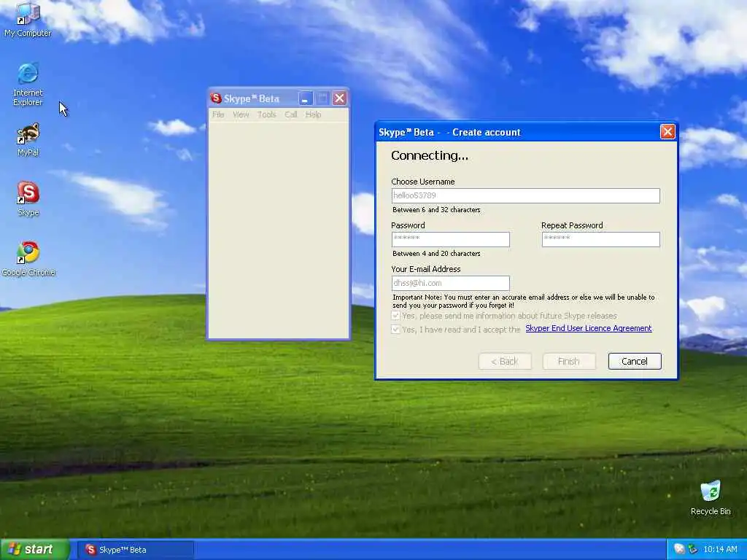Open the Call menu in Skype window

tap(291, 114)
